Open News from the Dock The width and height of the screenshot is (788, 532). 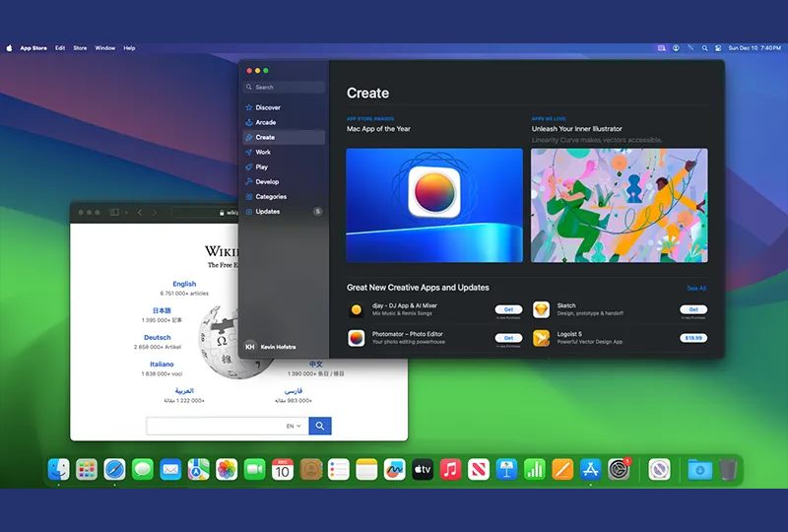point(479,470)
